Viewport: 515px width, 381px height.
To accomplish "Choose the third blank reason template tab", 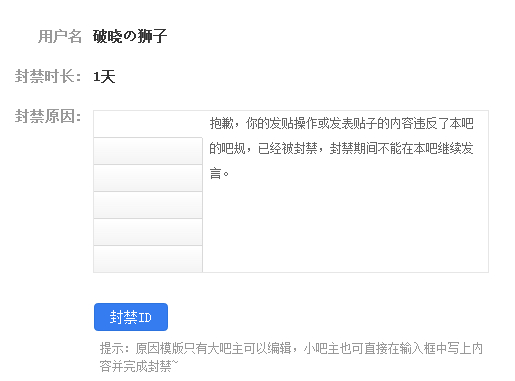I will (148, 178).
